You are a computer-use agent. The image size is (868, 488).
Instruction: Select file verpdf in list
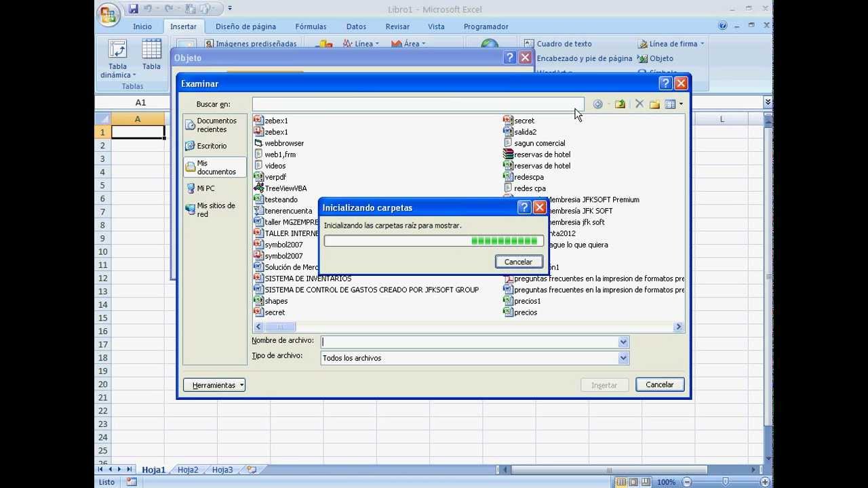[x=270, y=177]
